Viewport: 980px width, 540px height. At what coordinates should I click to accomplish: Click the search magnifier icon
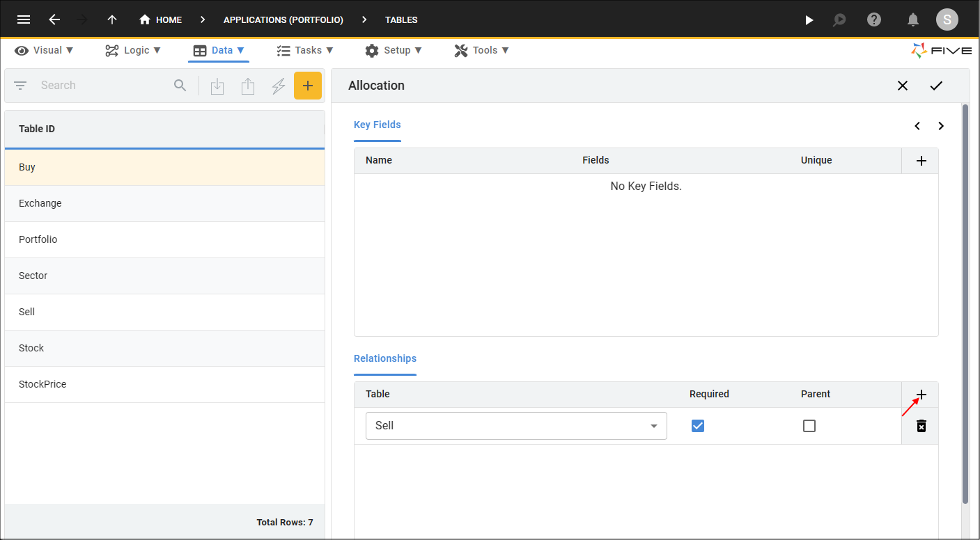180,86
